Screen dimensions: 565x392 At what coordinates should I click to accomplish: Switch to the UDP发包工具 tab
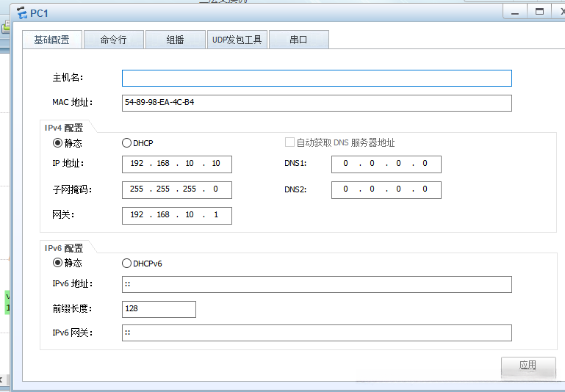click(x=237, y=40)
